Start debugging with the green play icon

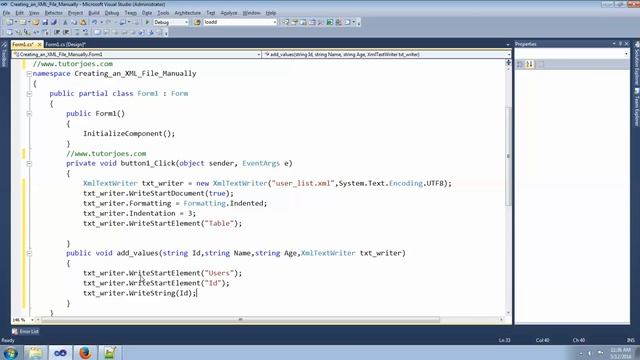click(x=147, y=22)
